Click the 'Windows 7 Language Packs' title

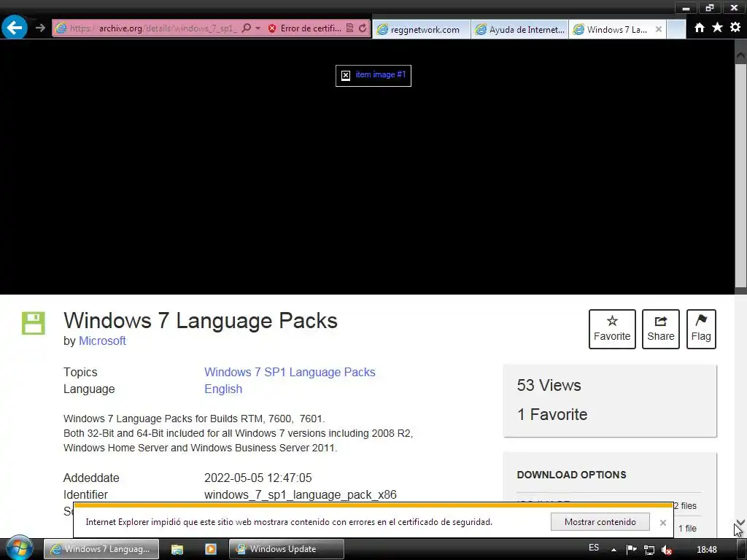[x=201, y=321]
